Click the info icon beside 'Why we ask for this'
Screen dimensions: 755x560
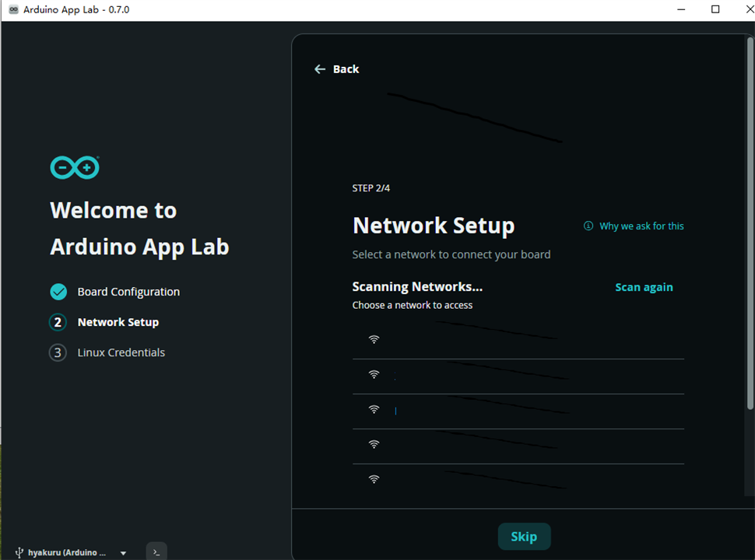click(x=588, y=226)
